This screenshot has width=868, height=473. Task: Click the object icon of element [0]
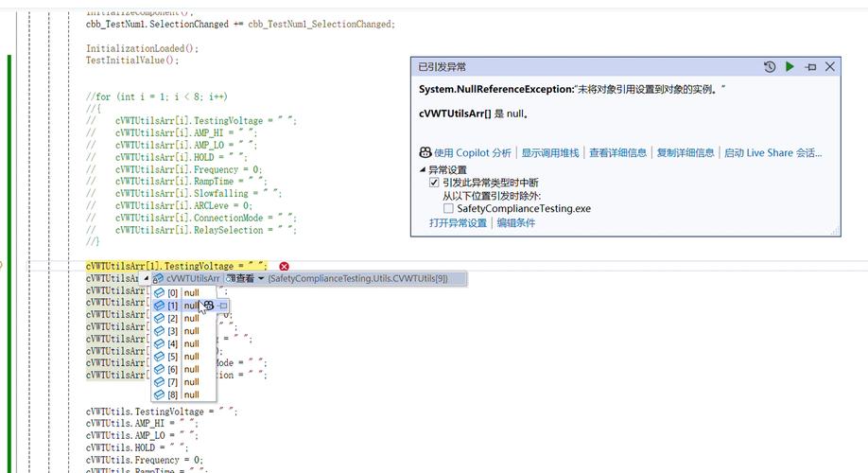tap(159, 293)
